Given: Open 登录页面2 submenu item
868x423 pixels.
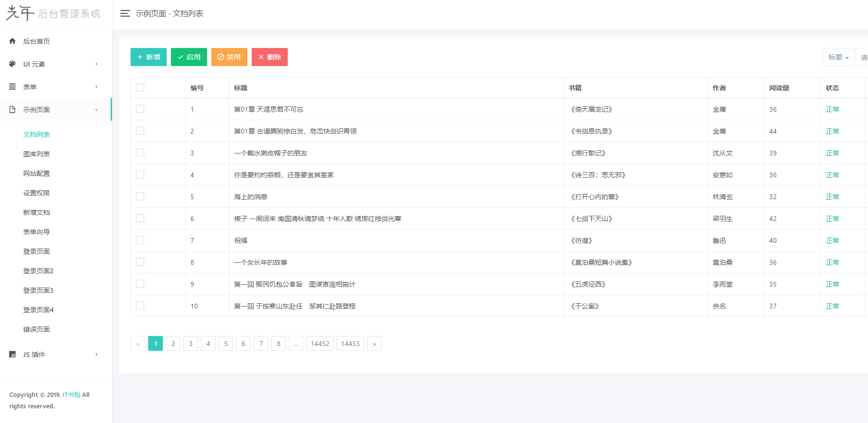Looking at the screenshot, I should 38,271.
